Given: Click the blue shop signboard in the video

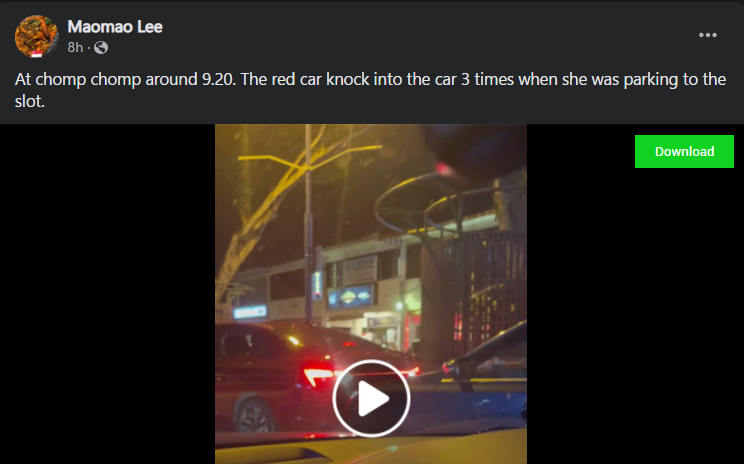Looking at the screenshot, I should 350,297.
